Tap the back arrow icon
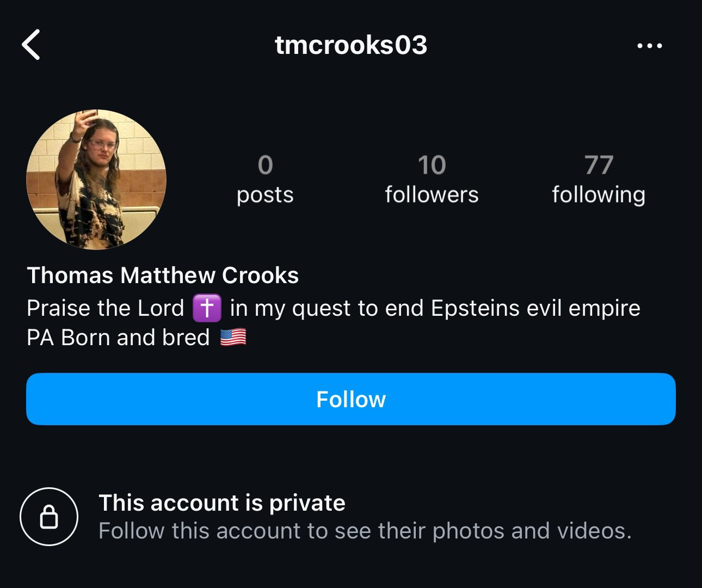This screenshot has width=702, height=588. pyautogui.click(x=31, y=45)
